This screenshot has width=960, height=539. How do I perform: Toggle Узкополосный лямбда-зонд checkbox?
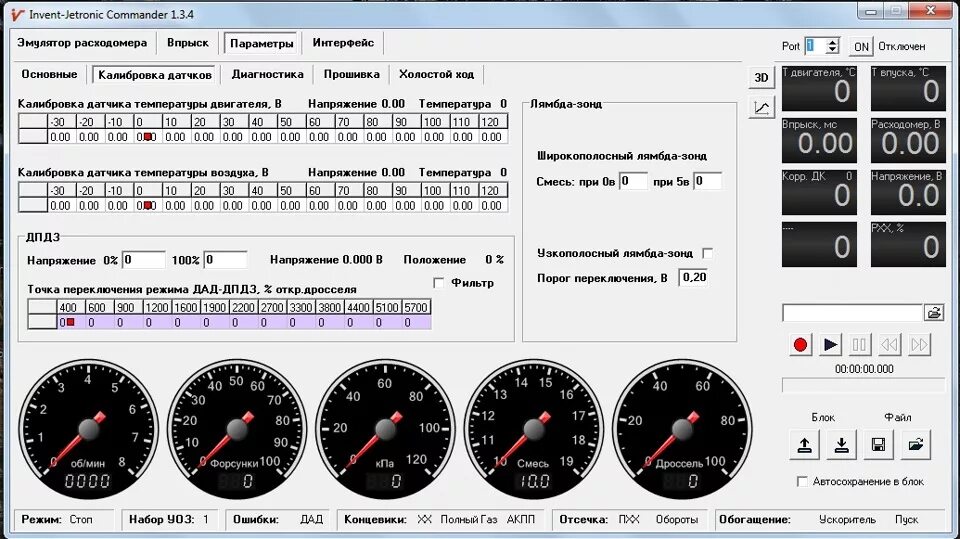point(707,253)
